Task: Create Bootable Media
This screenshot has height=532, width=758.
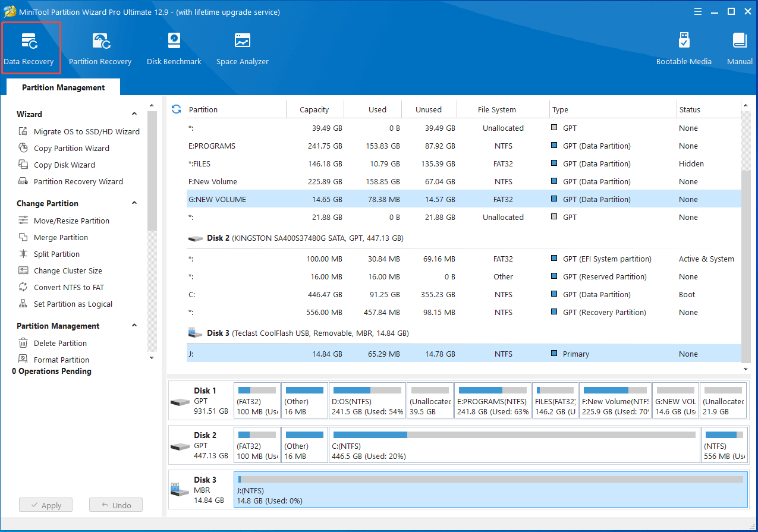Action: click(684, 49)
